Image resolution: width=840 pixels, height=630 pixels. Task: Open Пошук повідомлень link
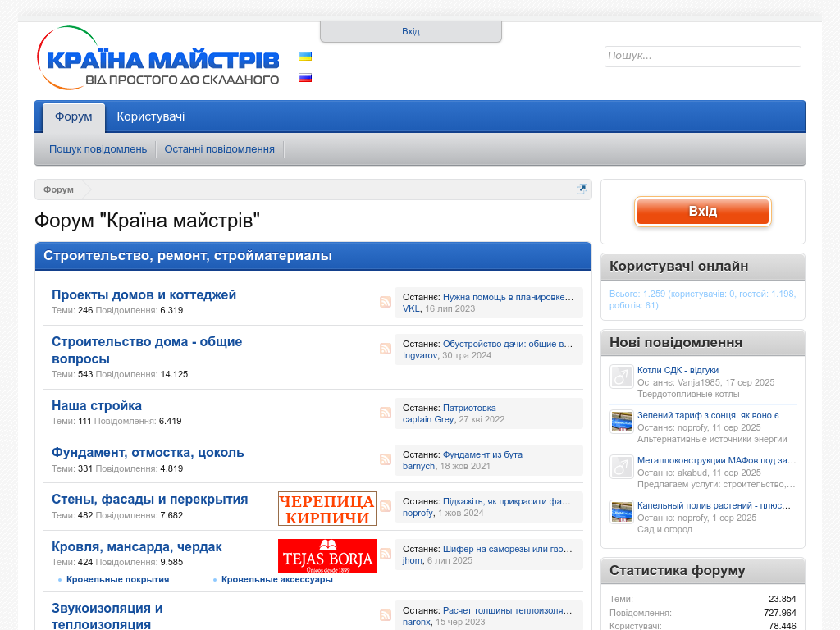click(98, 148)
